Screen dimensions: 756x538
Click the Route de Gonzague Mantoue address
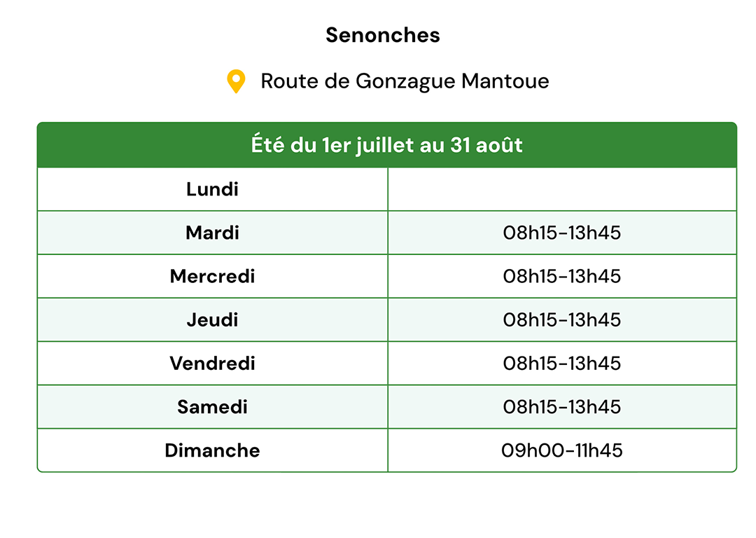pyautogui.click(x=405, y=81)
